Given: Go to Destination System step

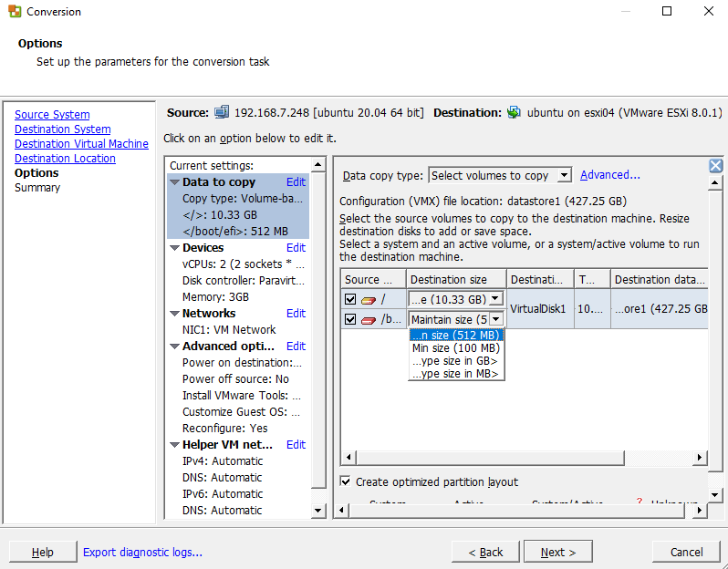Looking at the screenshot, I should (x=63, y=129).
